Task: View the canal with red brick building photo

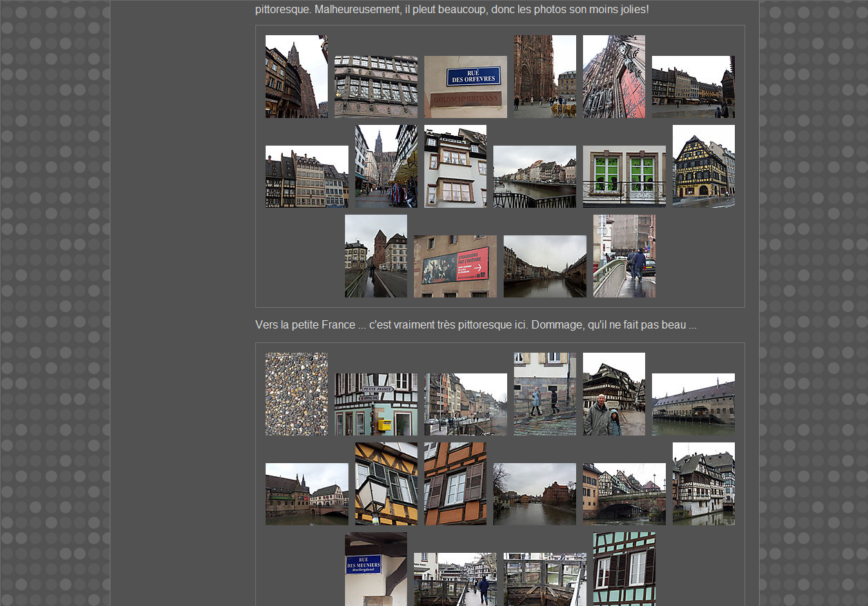Action: click(534, 493)
